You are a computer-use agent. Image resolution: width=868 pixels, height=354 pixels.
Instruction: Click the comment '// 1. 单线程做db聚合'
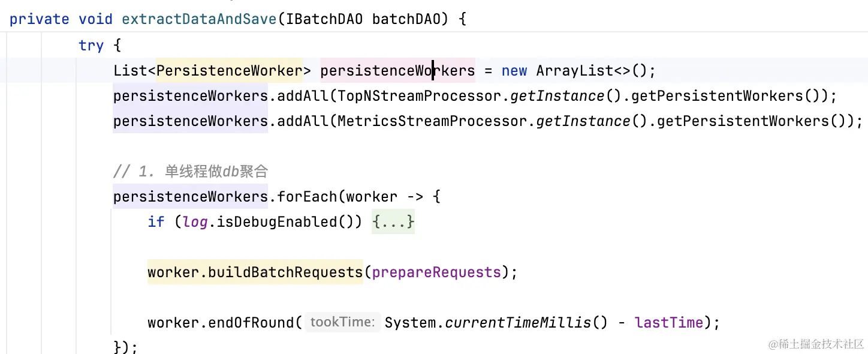(191, 172)
